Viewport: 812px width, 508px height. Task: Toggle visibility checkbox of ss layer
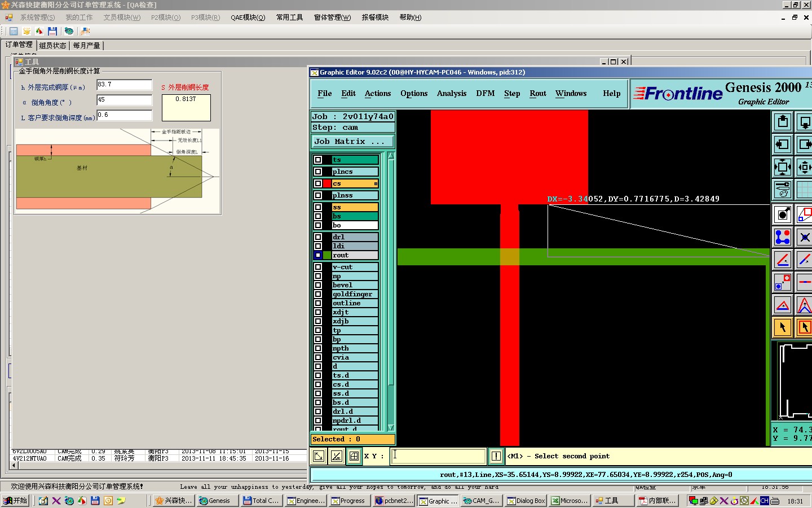[x=318, y=207]
